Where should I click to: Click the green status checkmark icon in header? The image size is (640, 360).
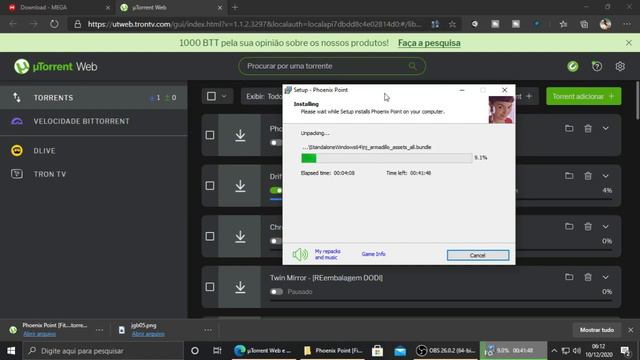point(573,66)
